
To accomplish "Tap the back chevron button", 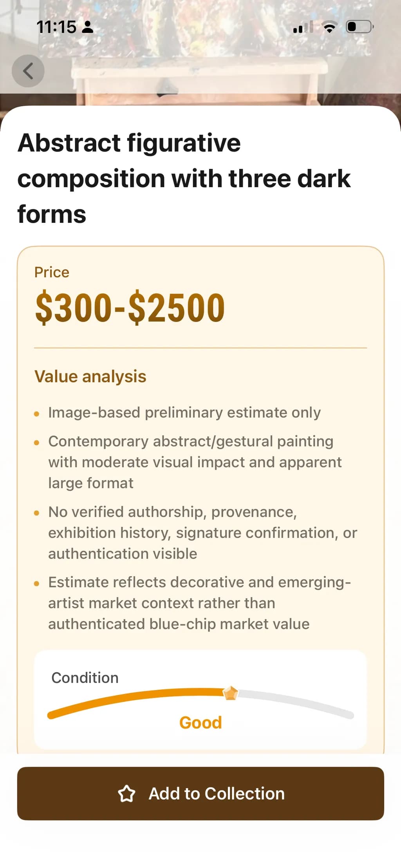I will pos(28,71).
